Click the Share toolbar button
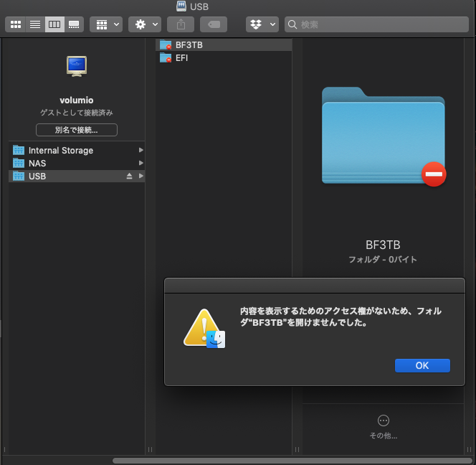The height and width of the screenshot is (465, 476). click(x=181, y=24)
